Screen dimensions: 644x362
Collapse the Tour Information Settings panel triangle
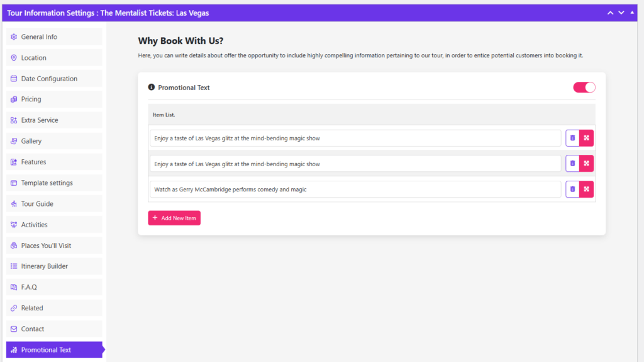click(632, 13)
